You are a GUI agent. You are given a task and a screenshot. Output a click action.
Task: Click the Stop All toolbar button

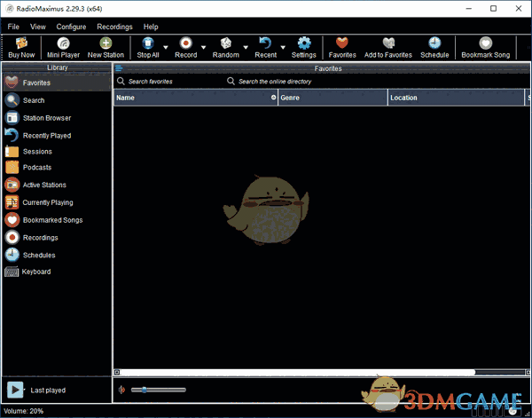pos(148,48)
